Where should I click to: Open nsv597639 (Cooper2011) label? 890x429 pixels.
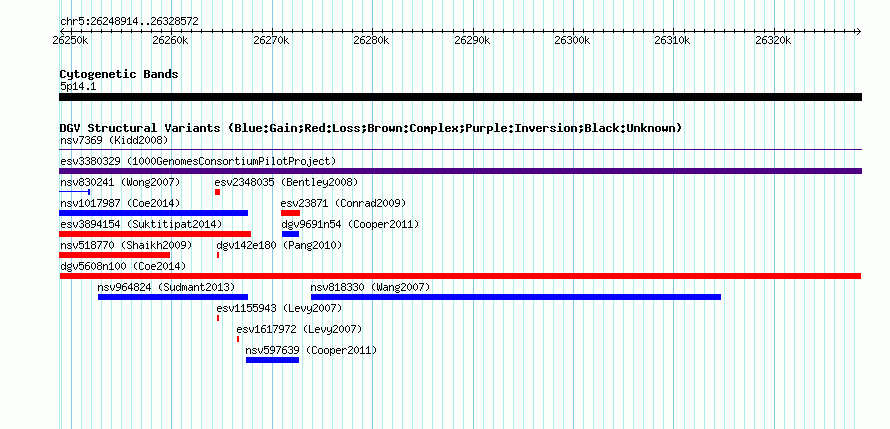311,350
